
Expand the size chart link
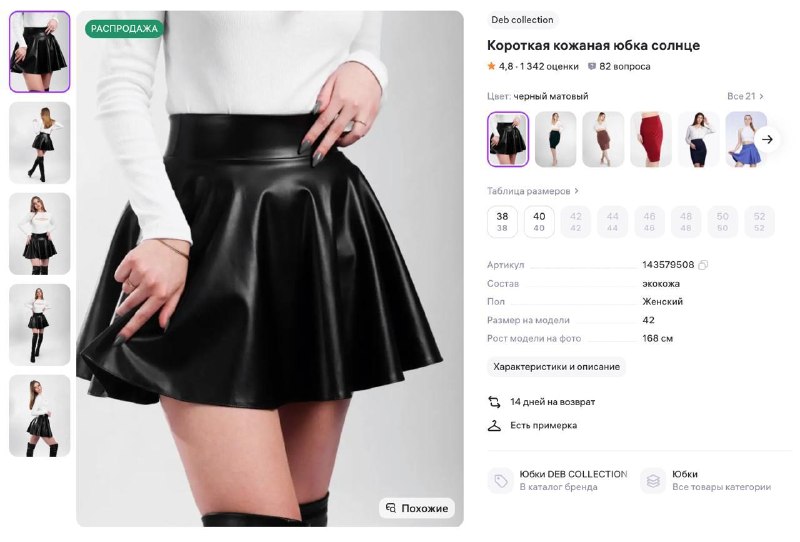click(532, 191)
